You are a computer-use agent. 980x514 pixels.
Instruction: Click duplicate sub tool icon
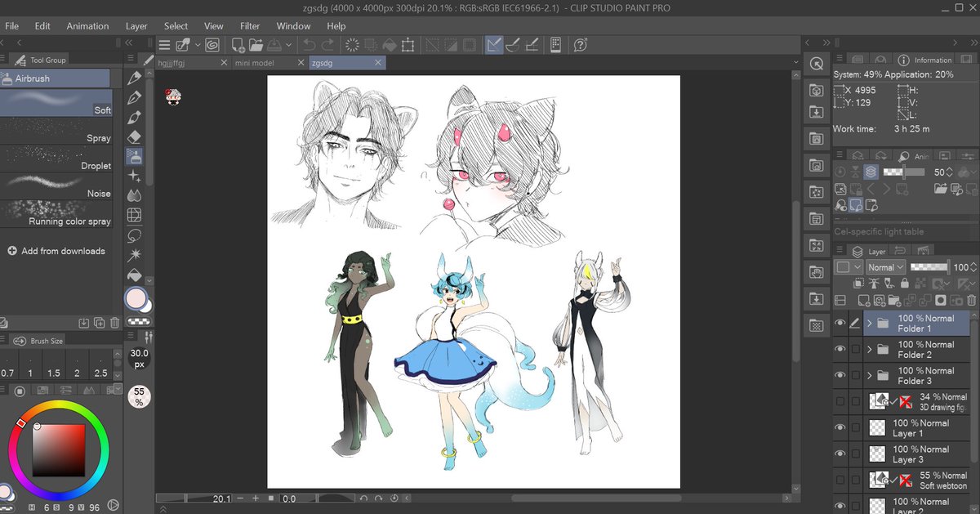coord(99,323)
